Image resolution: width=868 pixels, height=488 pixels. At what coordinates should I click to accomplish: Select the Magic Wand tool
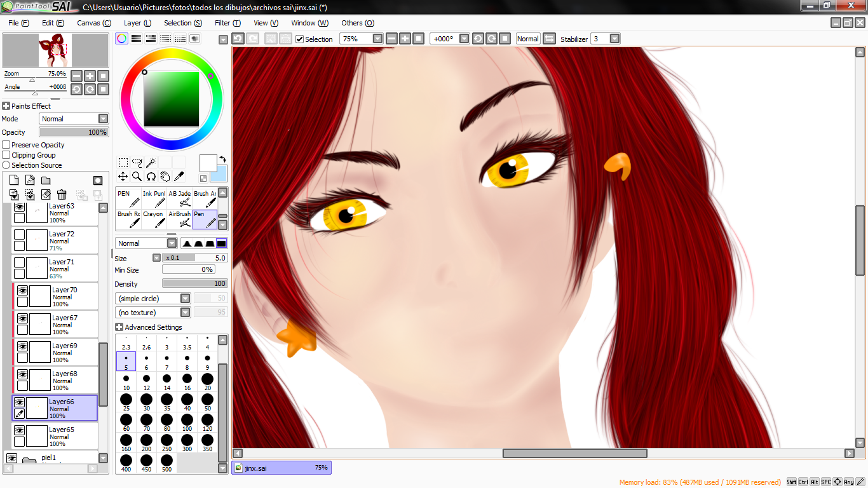tap(151, 163)
